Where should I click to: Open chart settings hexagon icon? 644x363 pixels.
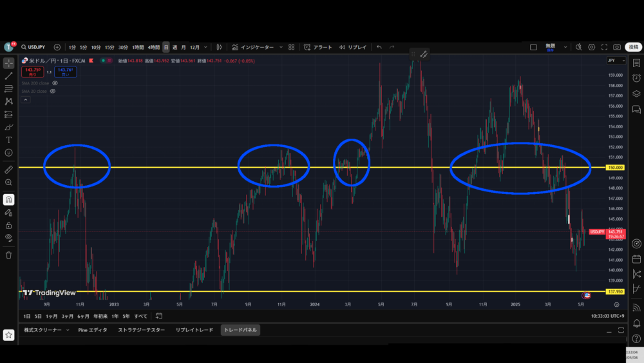click(x=591, y=47)
